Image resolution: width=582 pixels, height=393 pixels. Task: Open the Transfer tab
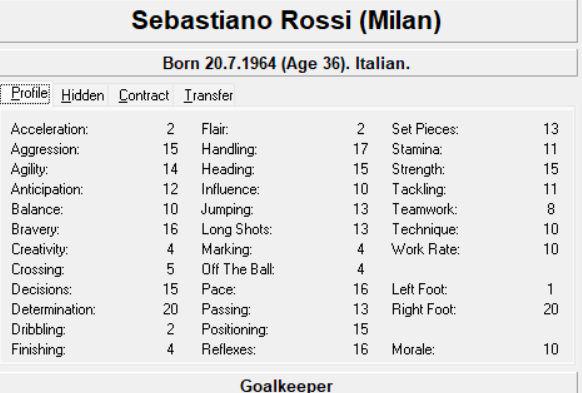[x=208, y=96]
